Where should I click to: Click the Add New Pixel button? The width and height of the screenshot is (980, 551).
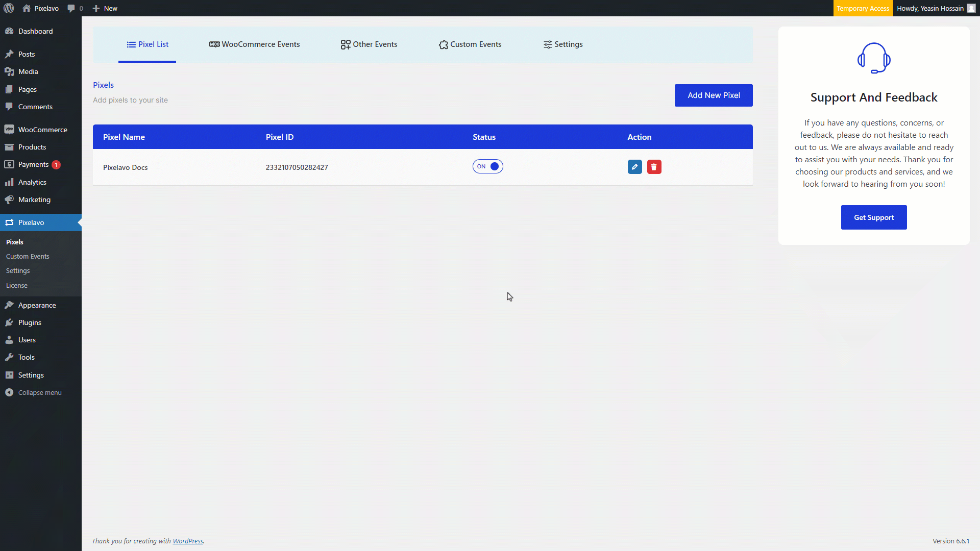point(713,95)
